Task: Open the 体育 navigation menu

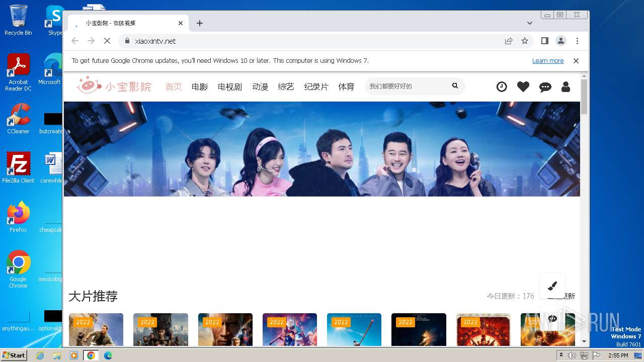Action: (x=347, y=86)
